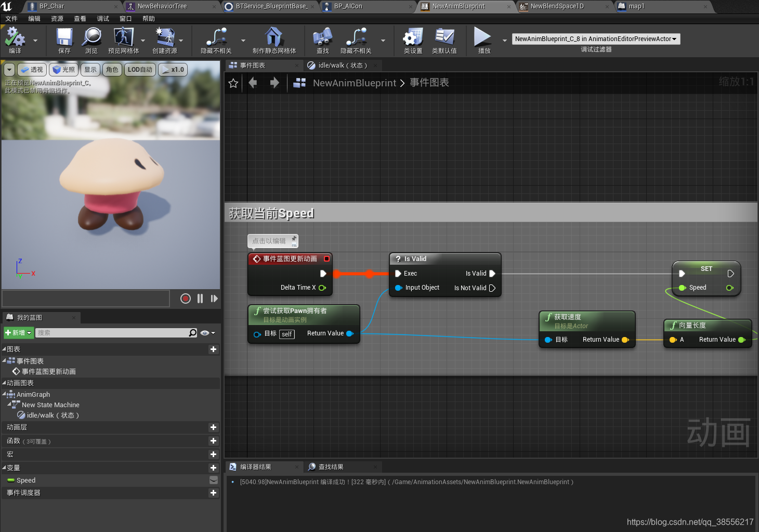Screen dimensions: 759x532
Task: Pause the preview viewport animation
Action: tap(200, 299)
